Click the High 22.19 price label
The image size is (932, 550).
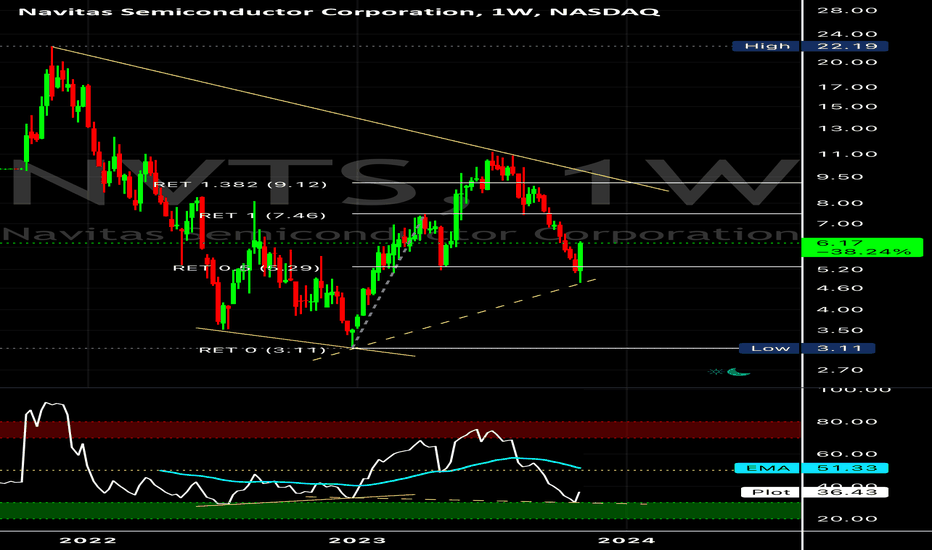point(810,46)
